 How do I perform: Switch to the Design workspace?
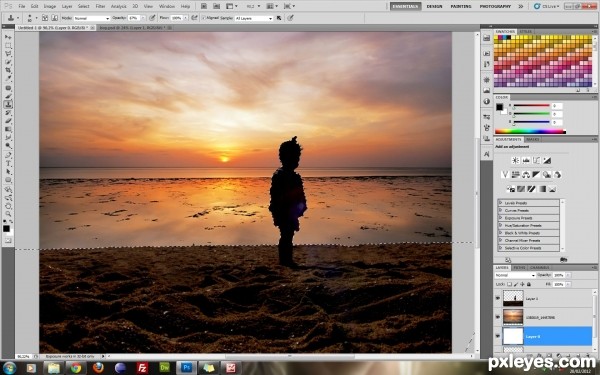[434, 6]
